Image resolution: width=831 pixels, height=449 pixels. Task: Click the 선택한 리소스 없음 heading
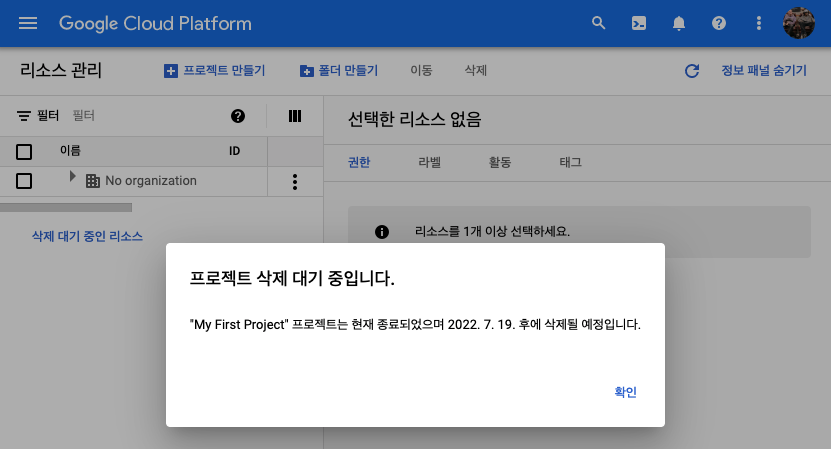pyautogui.click(x=414, y=119)
